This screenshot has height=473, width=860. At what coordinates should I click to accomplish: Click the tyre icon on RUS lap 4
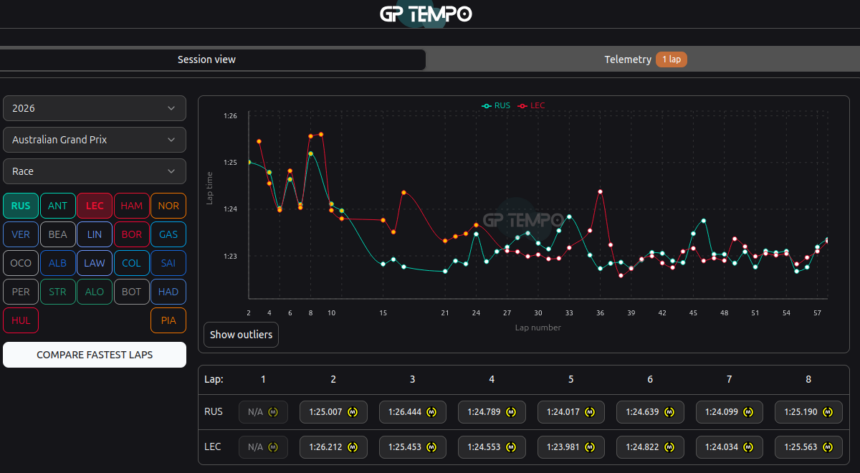point(511,412)
